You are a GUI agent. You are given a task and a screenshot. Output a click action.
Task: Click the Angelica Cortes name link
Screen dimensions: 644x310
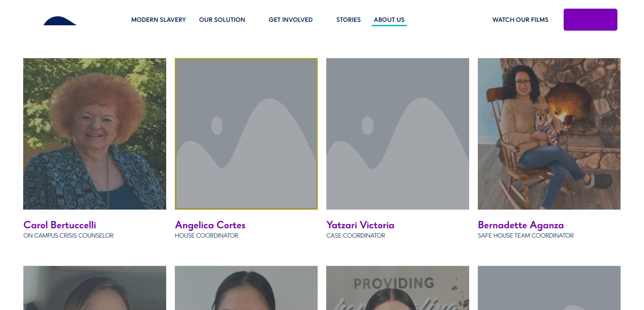pyautogui.click(x=210, y=225)
